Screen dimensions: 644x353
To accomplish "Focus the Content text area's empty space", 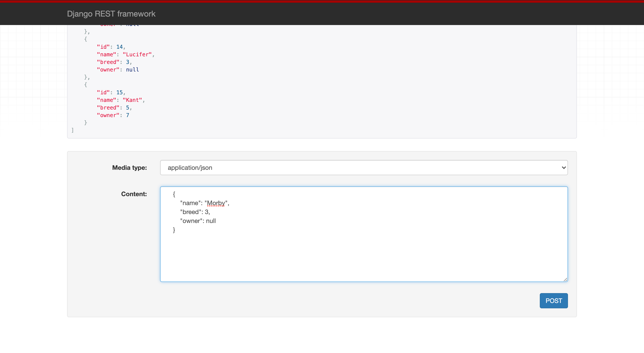I will 364,257.
